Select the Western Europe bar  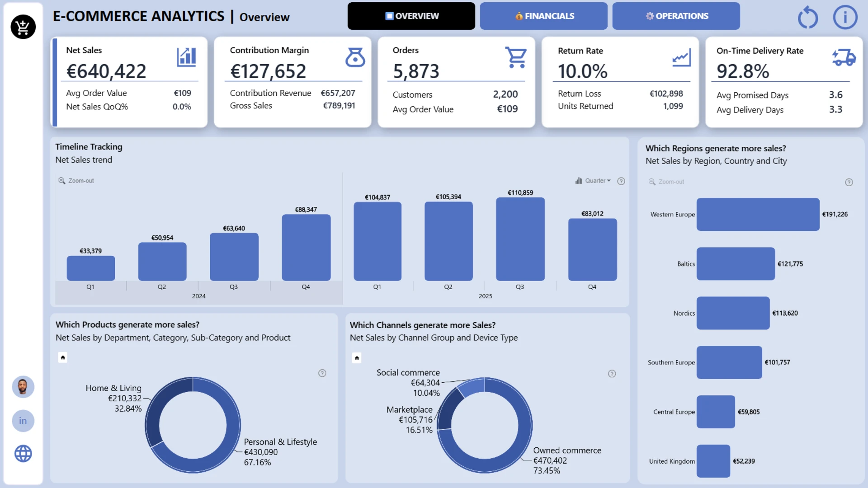758,215
